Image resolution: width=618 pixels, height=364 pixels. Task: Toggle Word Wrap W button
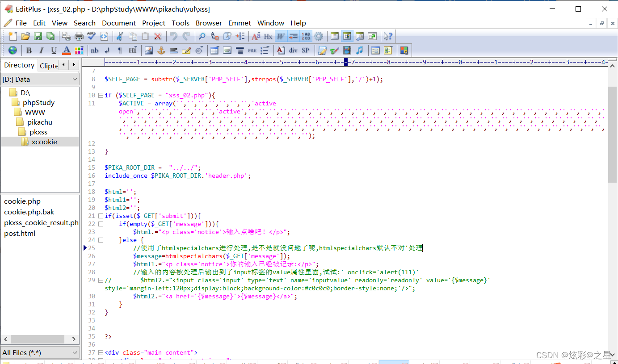click(281, 36)
